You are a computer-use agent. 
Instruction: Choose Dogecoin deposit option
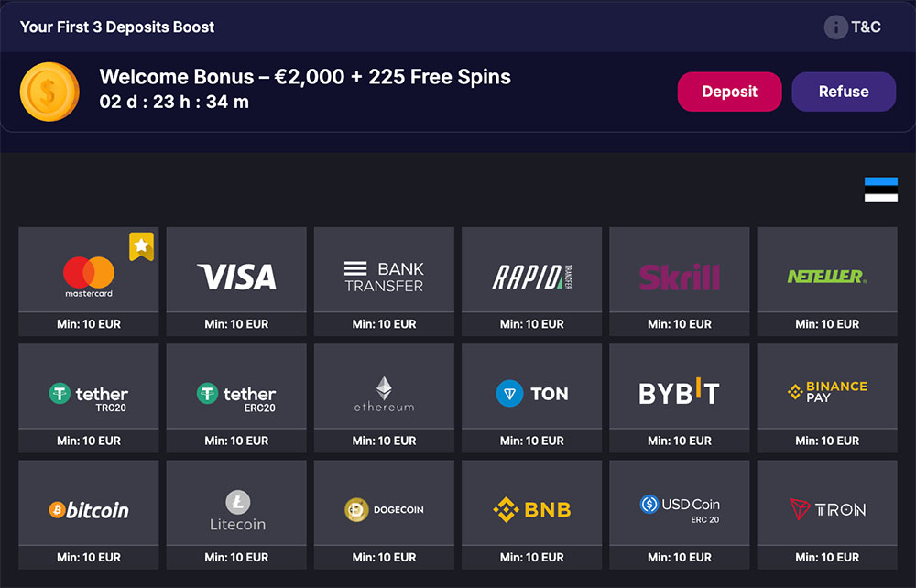pos(384,510)
